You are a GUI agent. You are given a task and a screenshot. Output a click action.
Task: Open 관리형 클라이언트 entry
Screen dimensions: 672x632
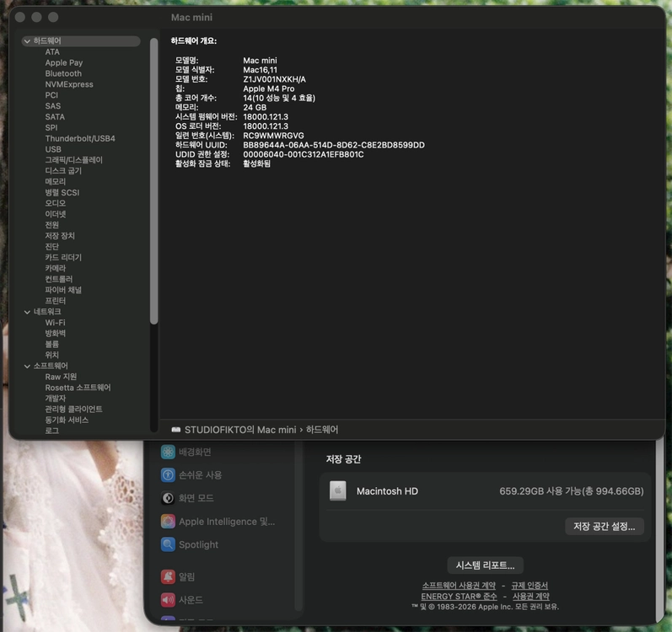[x=73, y=409]
